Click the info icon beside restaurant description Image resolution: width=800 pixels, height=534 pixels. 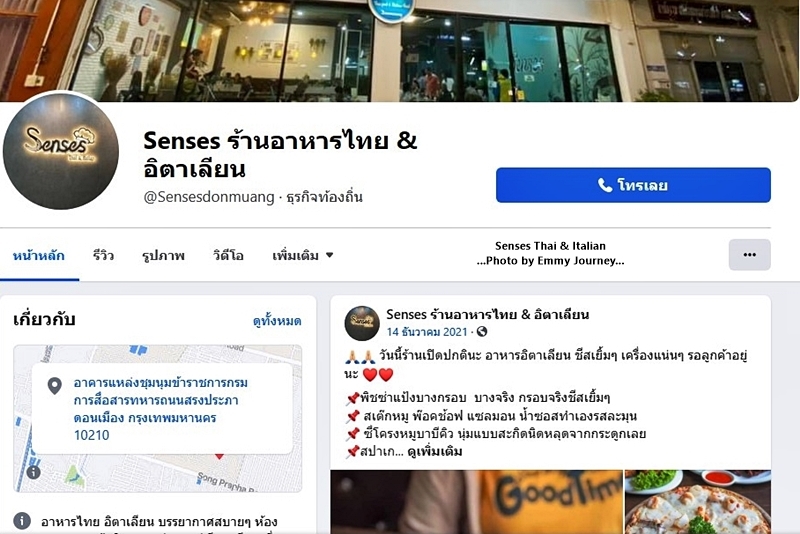pos(21,521)
